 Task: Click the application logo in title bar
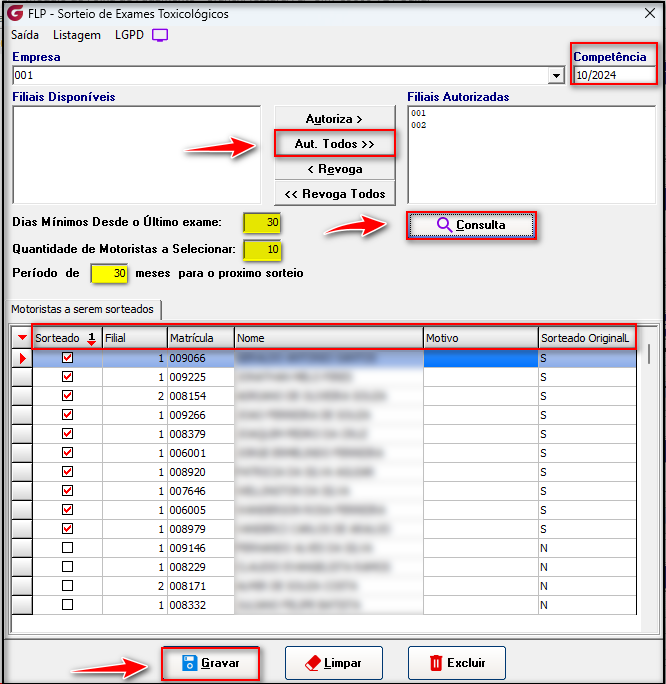[15, 13]
